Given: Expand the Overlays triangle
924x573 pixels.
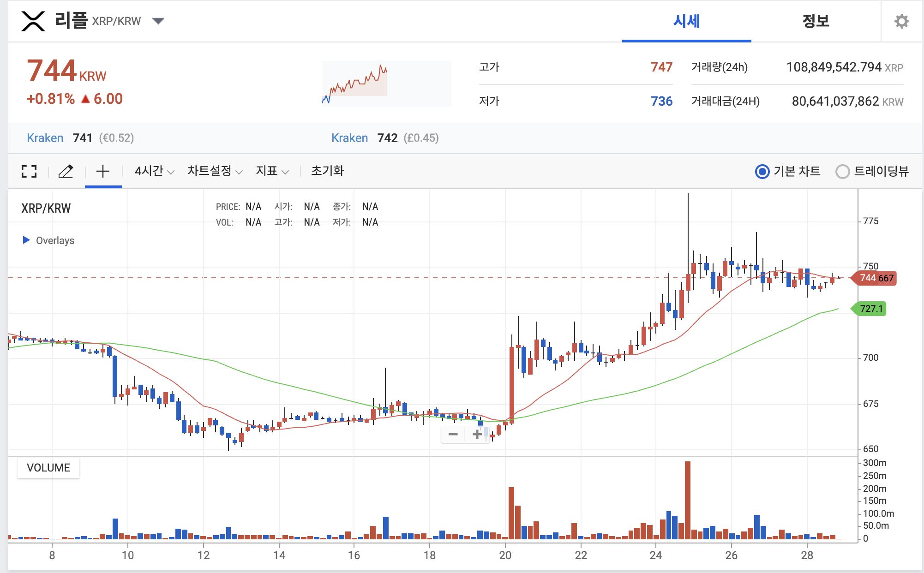Looking at the screenshot, I should (x=26, y=240).
